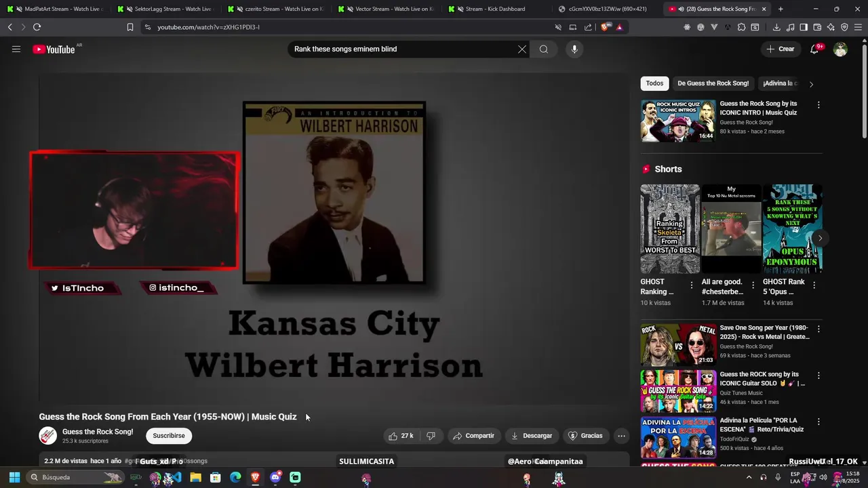Toggle the browser sidebar panel icon

804,27
